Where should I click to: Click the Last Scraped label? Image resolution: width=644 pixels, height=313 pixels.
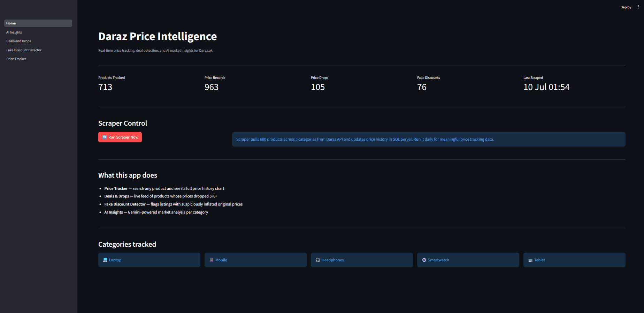533,78
